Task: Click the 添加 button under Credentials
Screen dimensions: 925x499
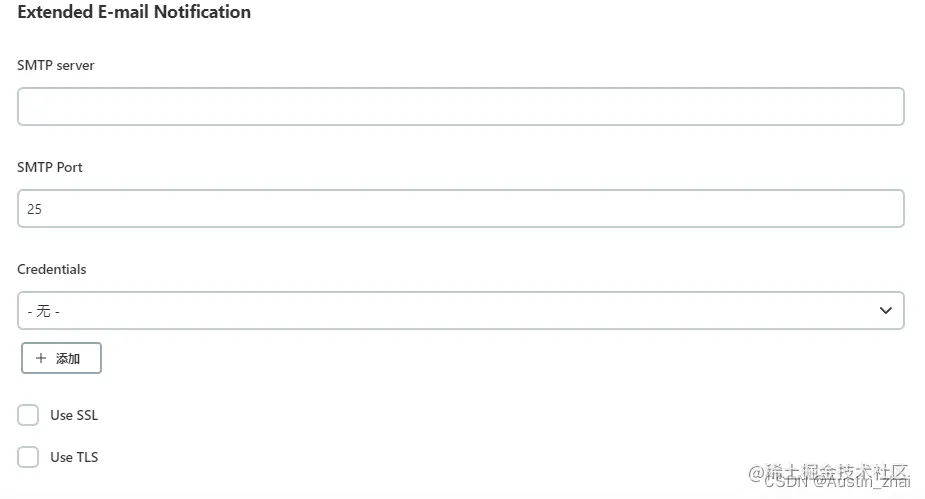Action: 61,358
